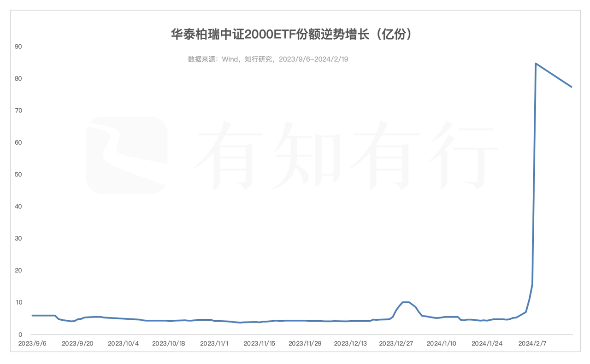
Task: Click the 90 label on the y-axis
Action: click(x=19, y=47)
